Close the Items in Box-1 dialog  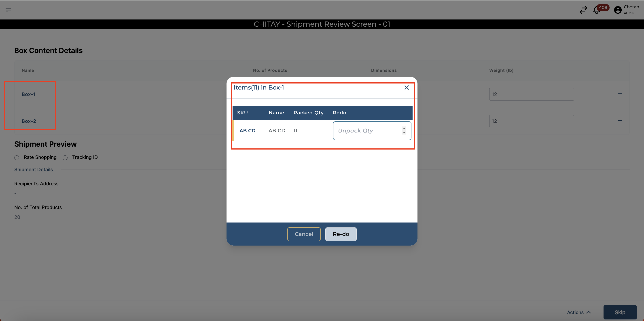407,88
